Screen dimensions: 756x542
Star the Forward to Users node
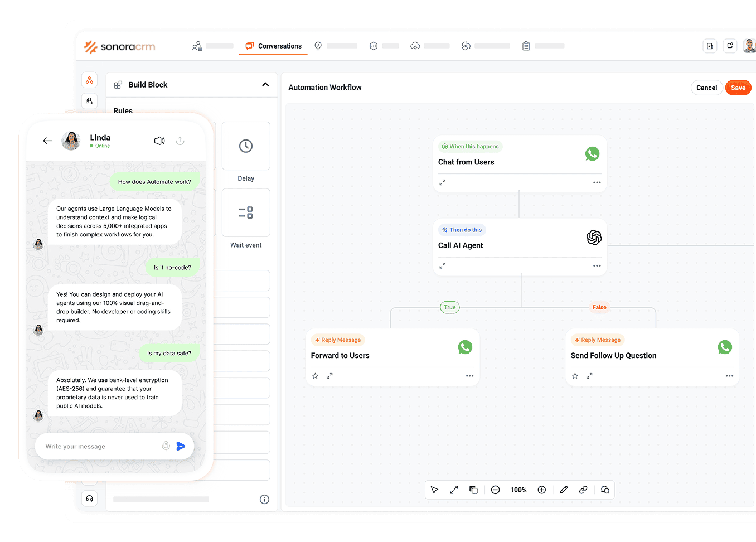coord(316,376)
